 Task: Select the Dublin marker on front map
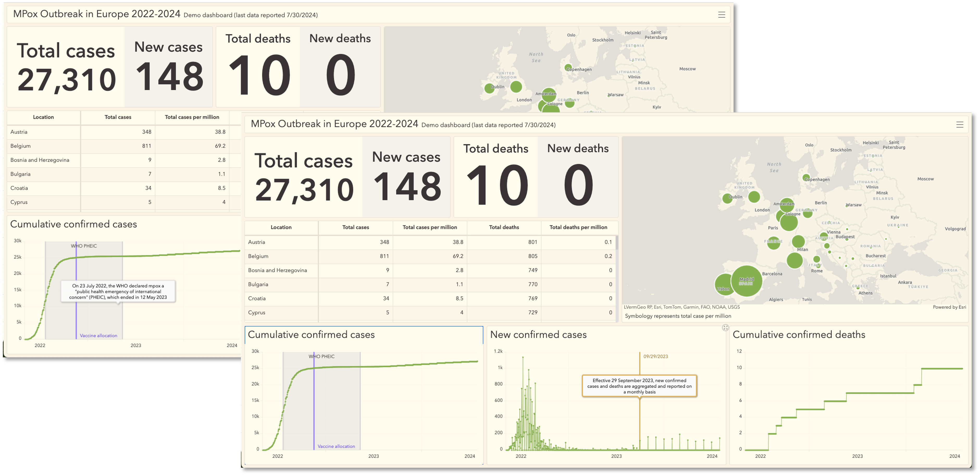pyautogui.click(x=727, y=198)
